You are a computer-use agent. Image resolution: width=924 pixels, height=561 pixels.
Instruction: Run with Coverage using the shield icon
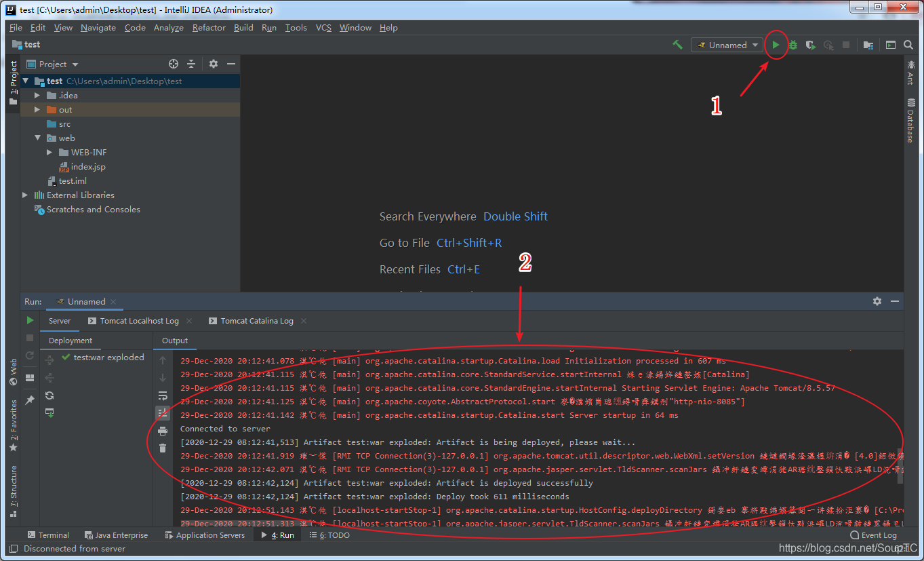coord(810,45)
